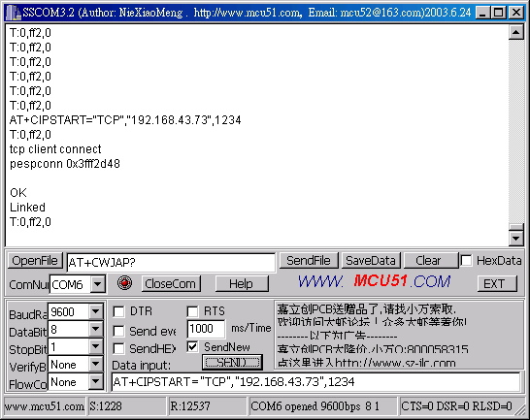Click the file path field containing AT+CWJAP?
530x420 pixels.
171,262
